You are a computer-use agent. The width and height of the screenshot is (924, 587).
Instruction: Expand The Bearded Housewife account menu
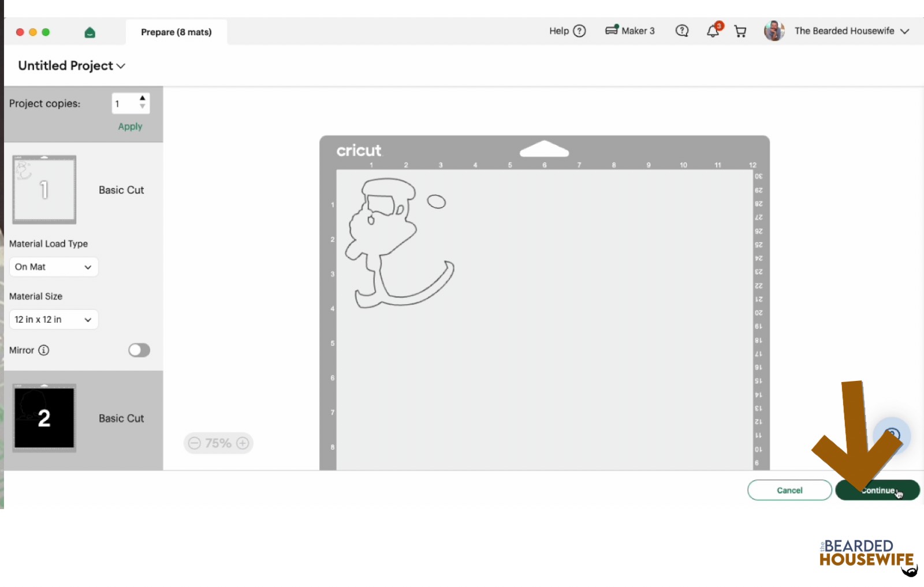pos(852,31)
